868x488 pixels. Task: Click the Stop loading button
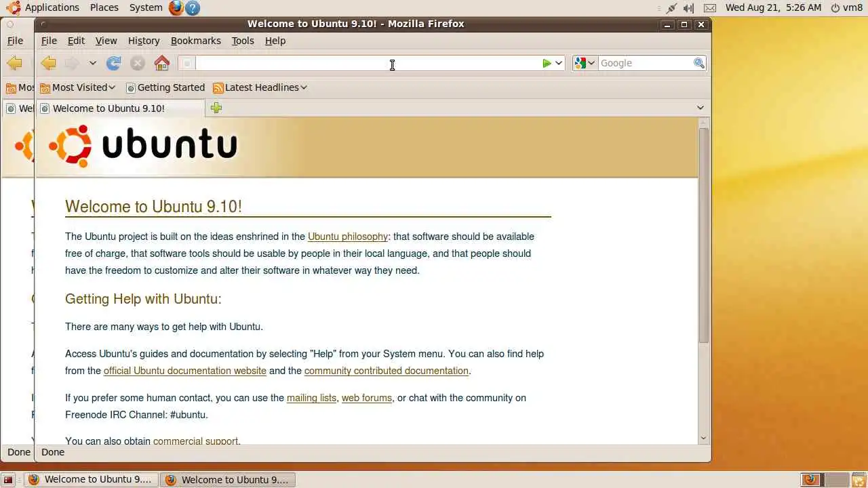click(138, 63)
